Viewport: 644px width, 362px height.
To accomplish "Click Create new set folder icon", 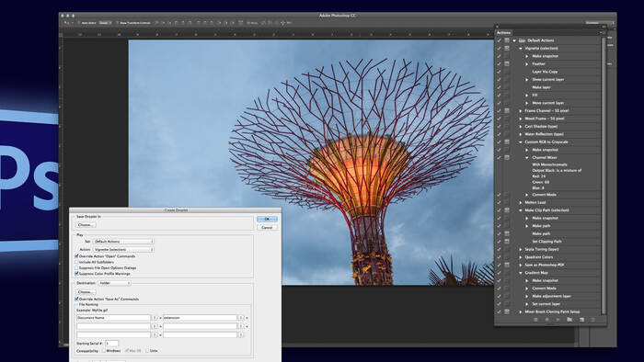I will [x=569, y=320].
